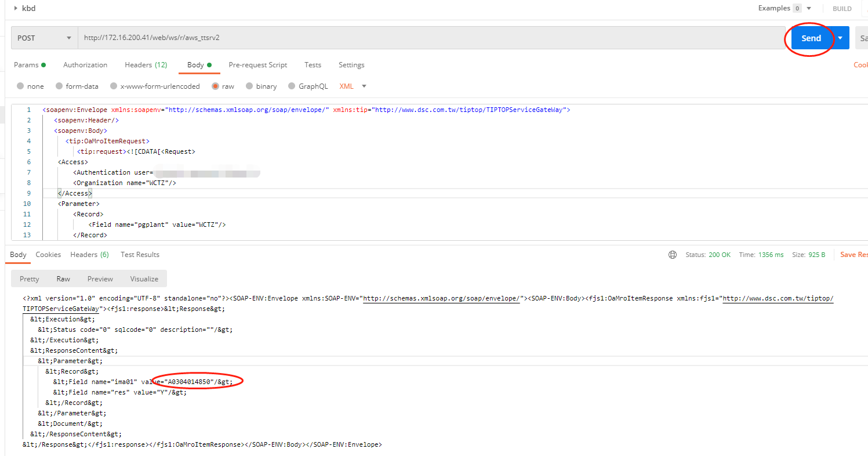This screenshot has width=868, height=456.
Task: Open the POST method dropdown
Action: pyautogui.click(x=45, y=38)
